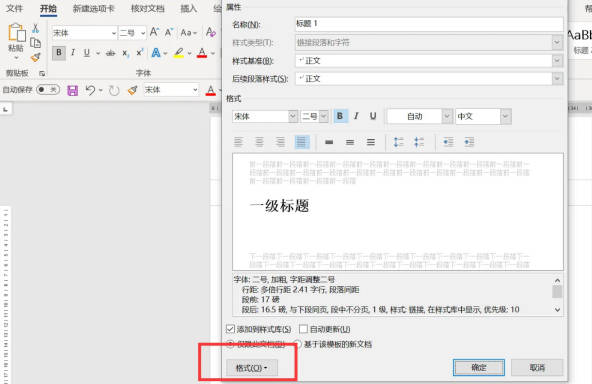Set double line spacing in the dialog
Image resolution: width=592 pixels, height=384 pixels.
click(371, 142)
